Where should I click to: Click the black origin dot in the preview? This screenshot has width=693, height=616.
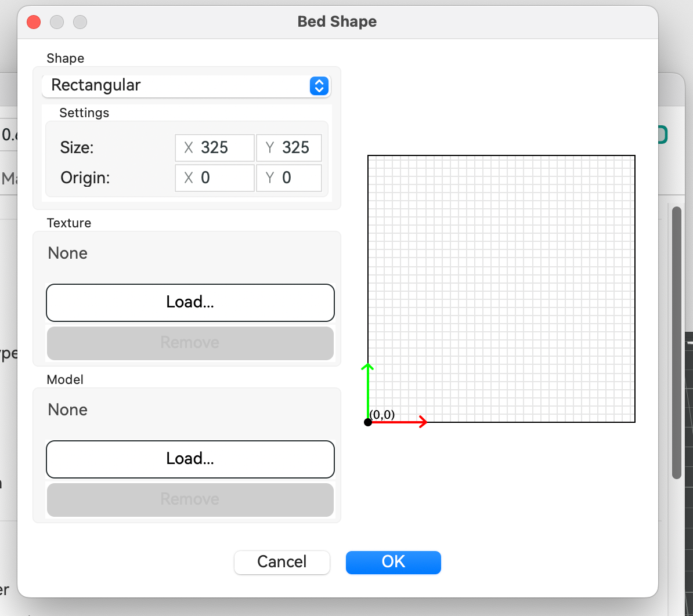click(x=368, y=422)
